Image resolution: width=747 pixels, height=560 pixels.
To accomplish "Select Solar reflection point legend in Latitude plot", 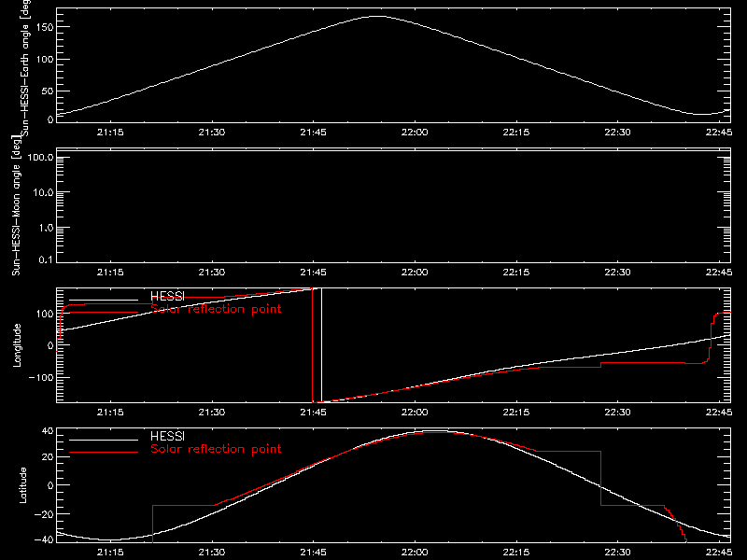I will pyautogui.click(x=216, y=449).
